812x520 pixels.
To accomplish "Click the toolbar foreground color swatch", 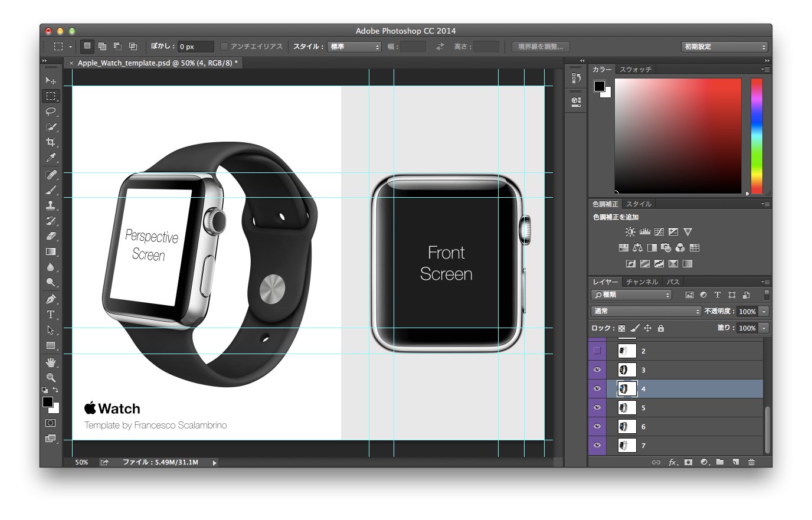I will click(48, 402).
